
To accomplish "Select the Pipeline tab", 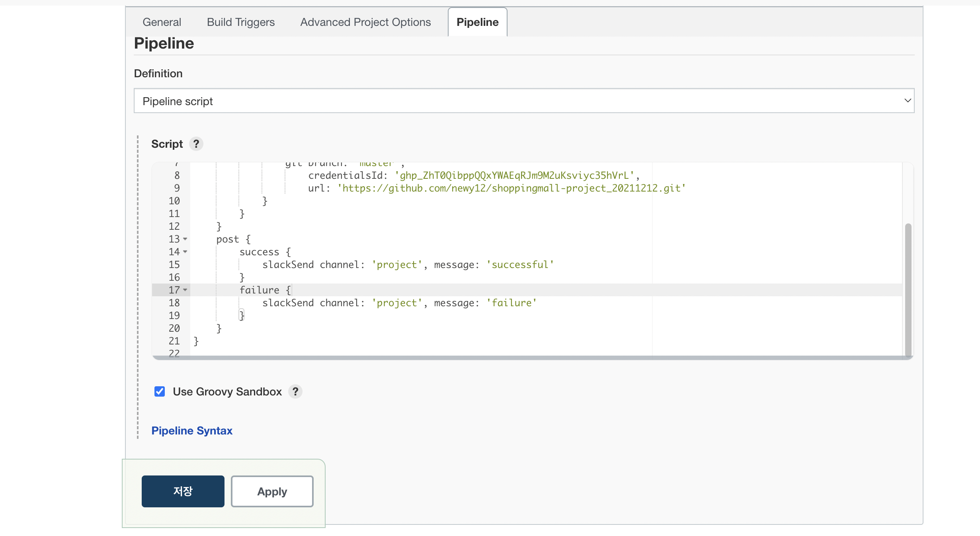I will click(477, 22).
